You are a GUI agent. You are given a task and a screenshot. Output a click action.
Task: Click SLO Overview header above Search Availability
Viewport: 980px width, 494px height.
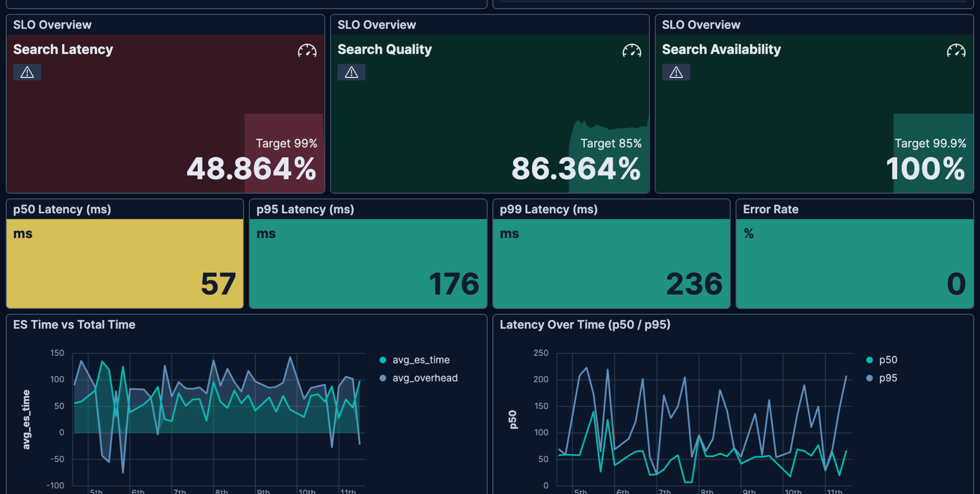click(701, 25)
